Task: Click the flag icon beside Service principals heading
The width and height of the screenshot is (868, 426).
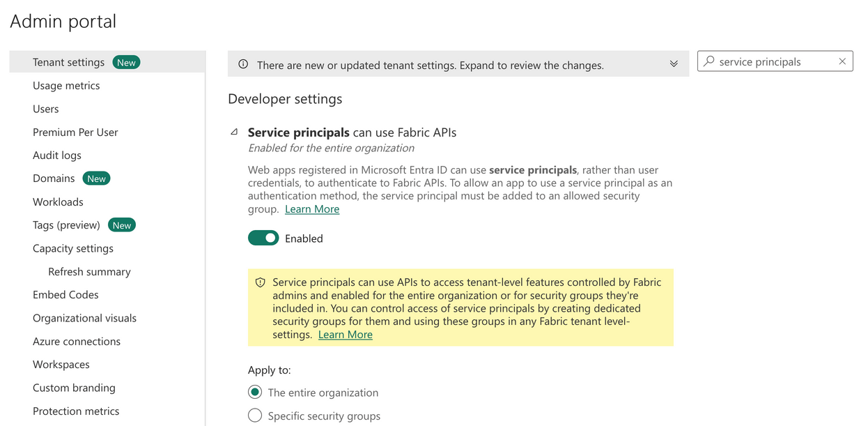Action: (234, 132)
